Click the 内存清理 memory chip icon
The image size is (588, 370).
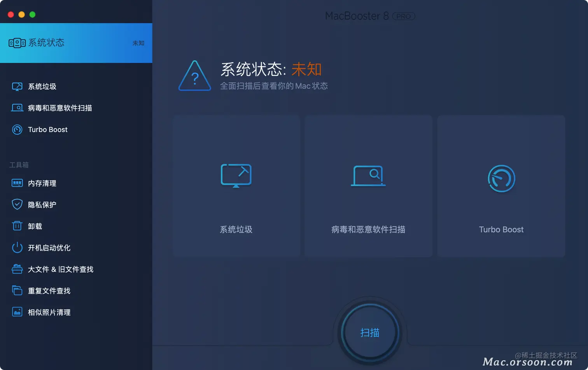click(17, 183)
